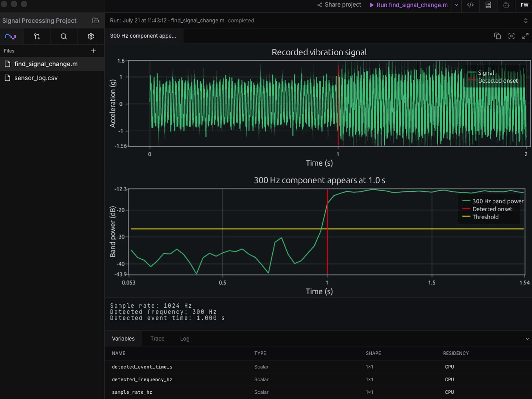Click Run find_signal_change.m button
The height and width of the screenshot is (399, 532).
coord(409,5)
